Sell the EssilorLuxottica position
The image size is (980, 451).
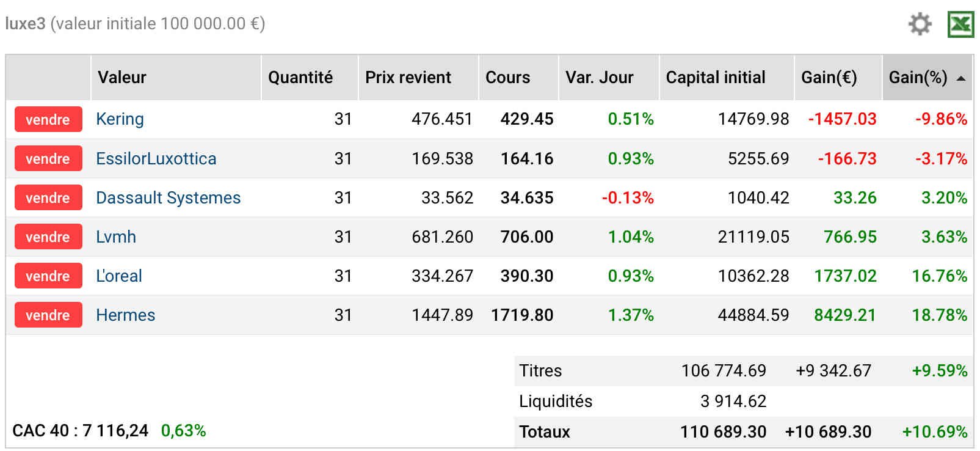point(48,158)
